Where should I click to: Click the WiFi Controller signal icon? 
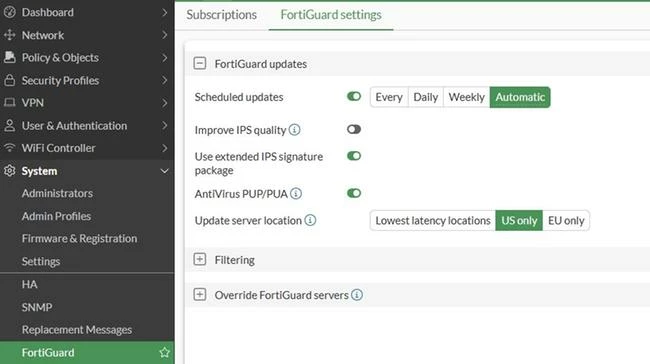click(10, 148)
